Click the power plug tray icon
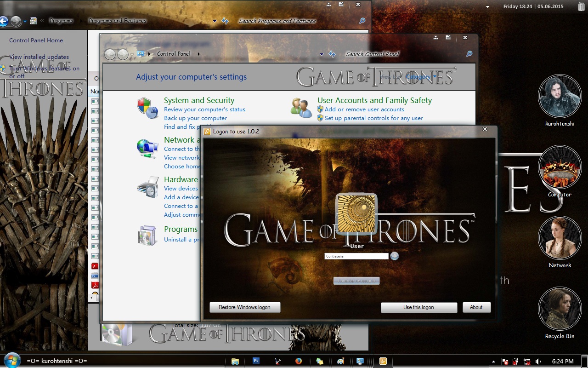 [516, 362]
